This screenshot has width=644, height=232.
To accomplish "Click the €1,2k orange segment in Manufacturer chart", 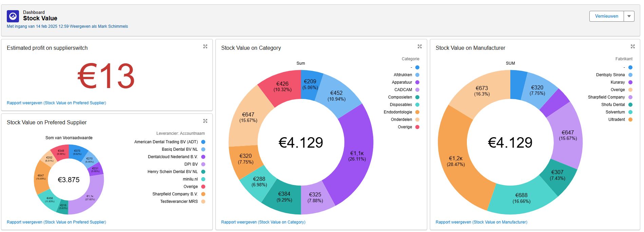I will (x=455, y=161).
